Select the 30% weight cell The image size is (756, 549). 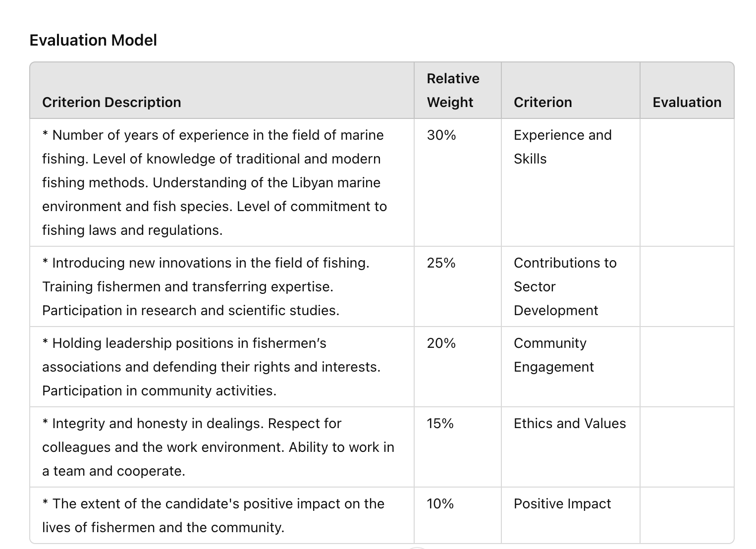(x=441, y=135)
